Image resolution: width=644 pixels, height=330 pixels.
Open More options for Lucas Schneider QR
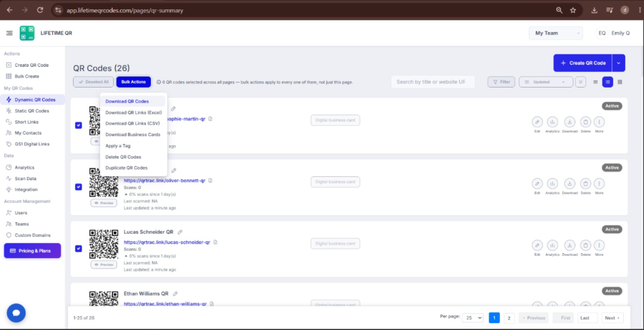[599, 245]
